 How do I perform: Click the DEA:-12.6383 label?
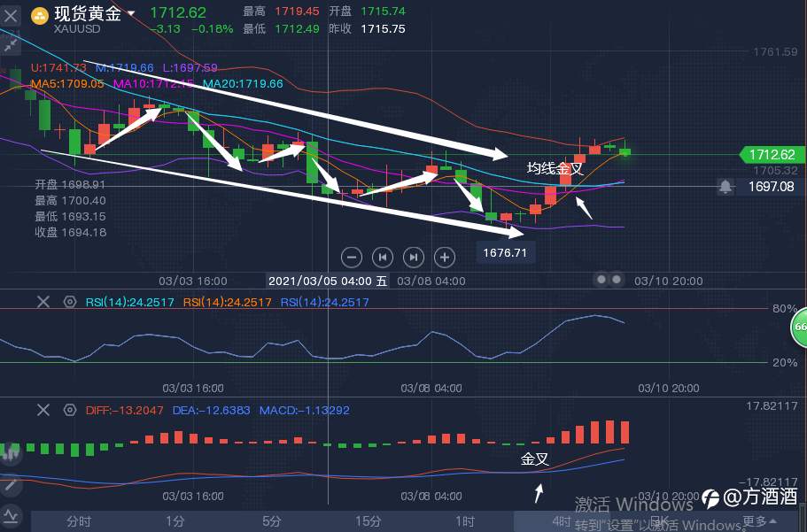[x=211, y=411]
